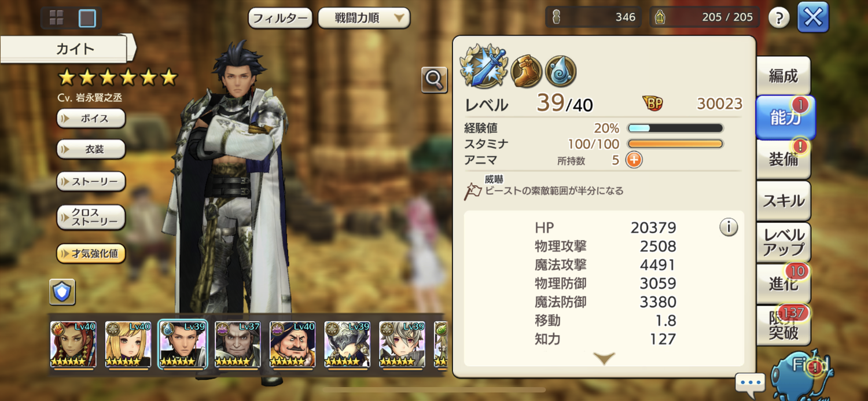Image resolution: width=868 pixels, height=401 pixels.
Task: Switch to grid view layout
Action: (x=57, y=18)
